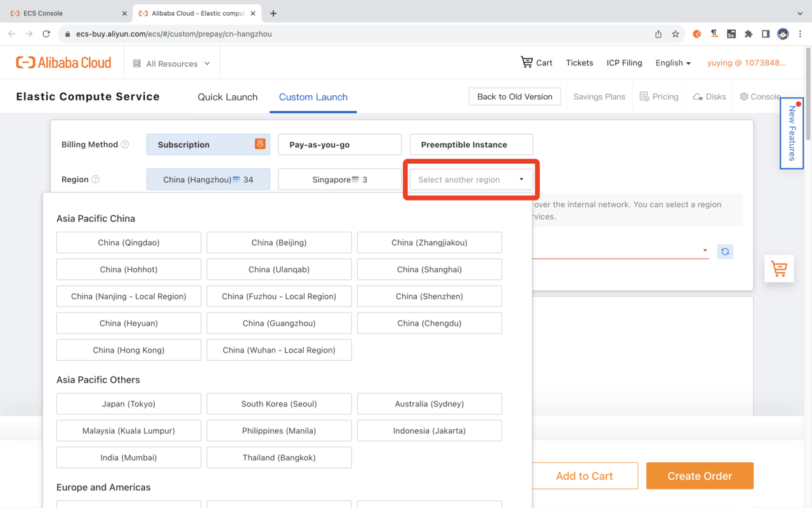The width and height of the screenshot is (812, 508).
Task: Click the floating orange cart icon
Action: (779, 269)
